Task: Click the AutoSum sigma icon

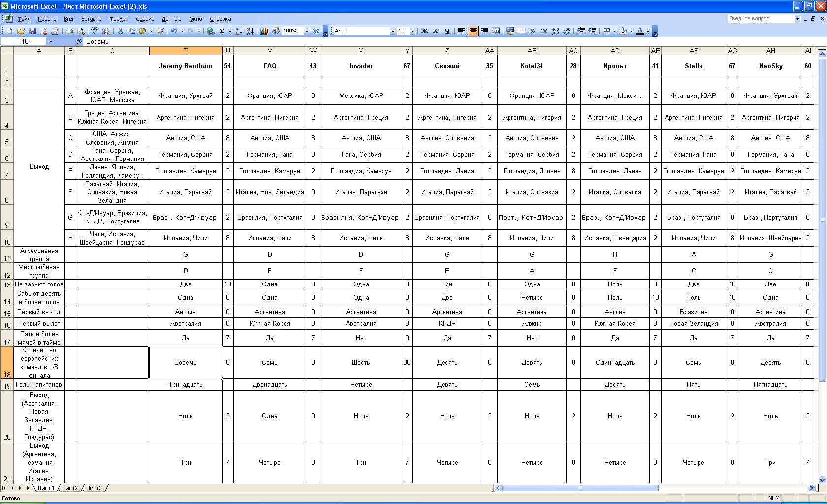Action: click(x=222, y=31)
